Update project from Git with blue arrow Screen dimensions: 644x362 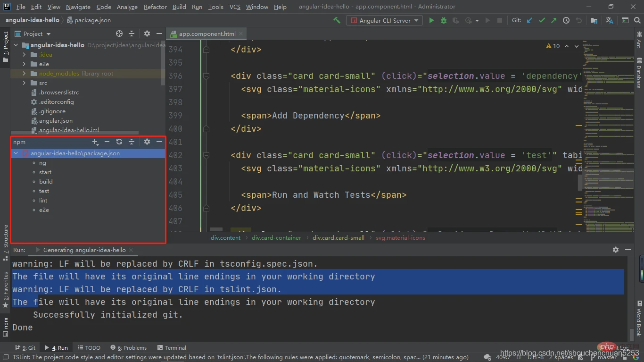530,20
